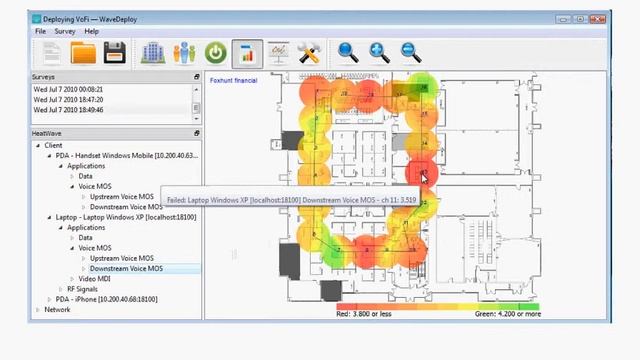640x360 pixels.
Task: Select Data under Laptop Applications
Action: [85, 238]
